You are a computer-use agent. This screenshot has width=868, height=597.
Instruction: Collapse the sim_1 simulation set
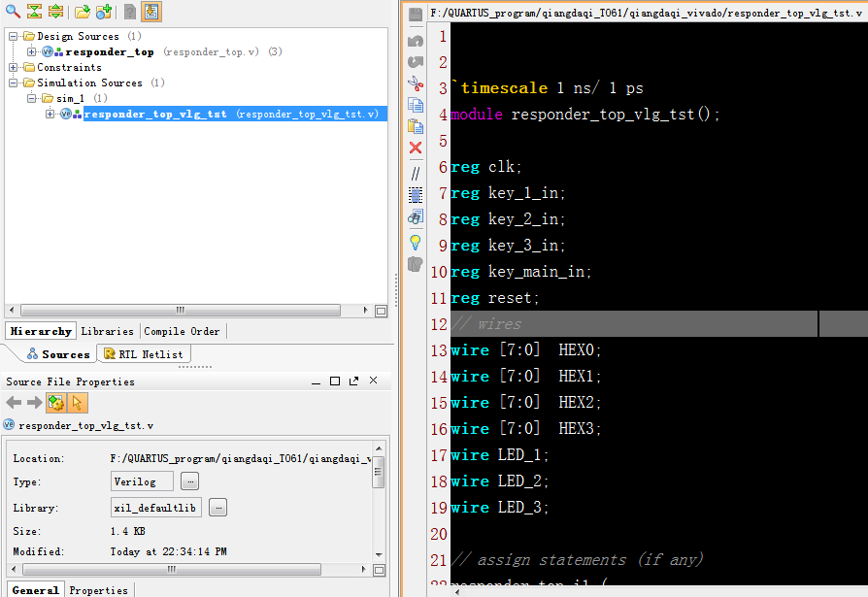click(32, 98)
